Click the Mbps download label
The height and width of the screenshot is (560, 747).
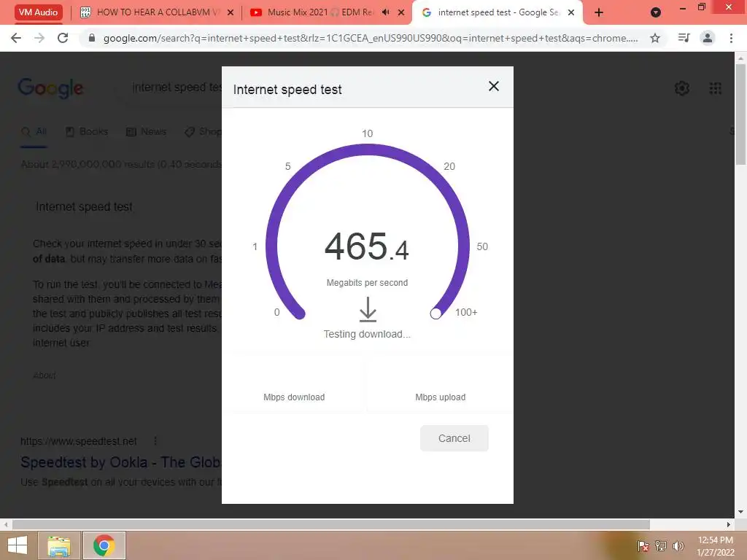294,397
